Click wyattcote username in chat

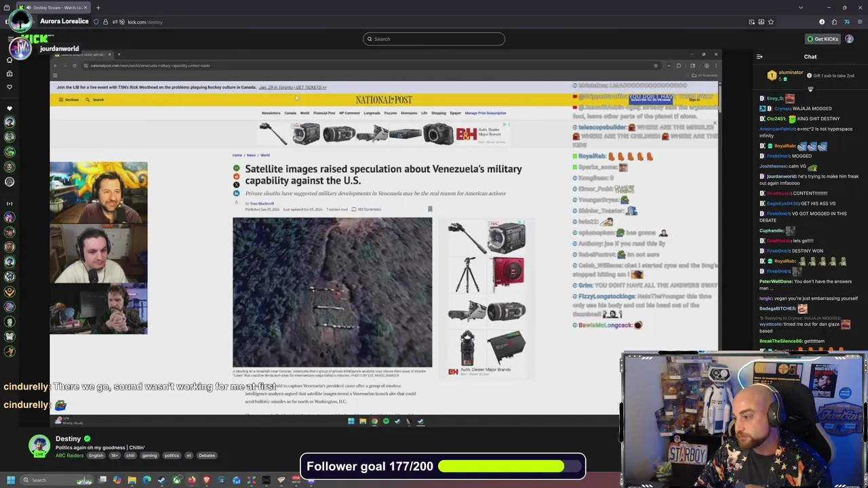click(770, 324)
